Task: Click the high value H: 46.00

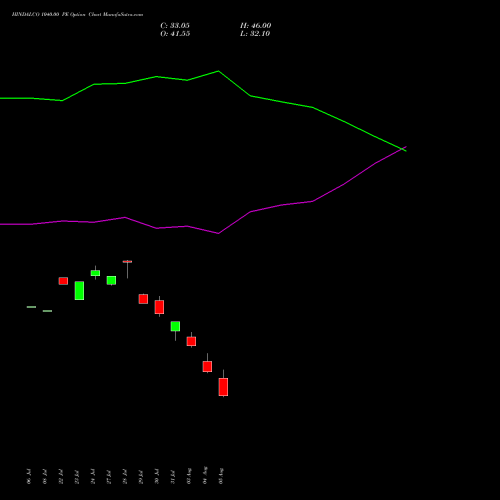Action: (x=256, y=26)
